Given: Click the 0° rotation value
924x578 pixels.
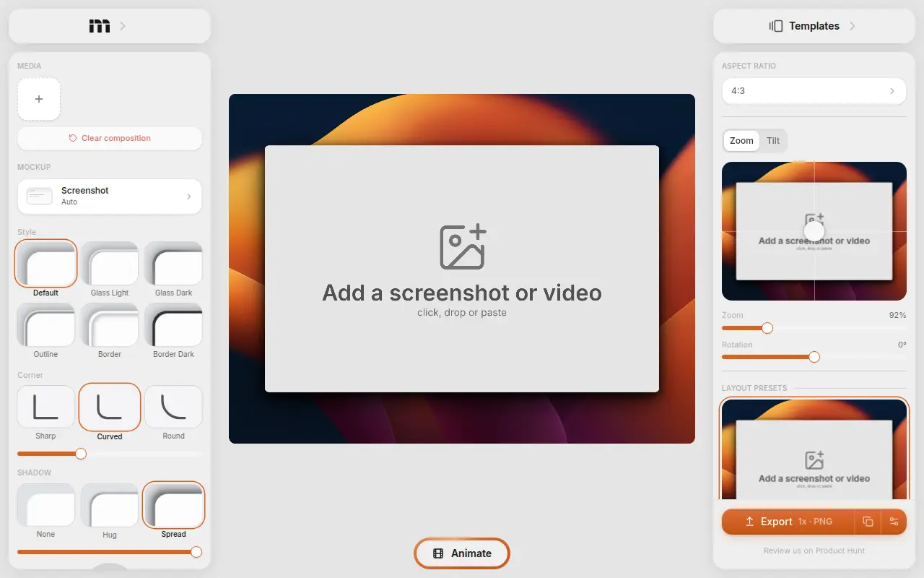Looking at the screenshot, I should pyautogui.click(x=902, y=345).
